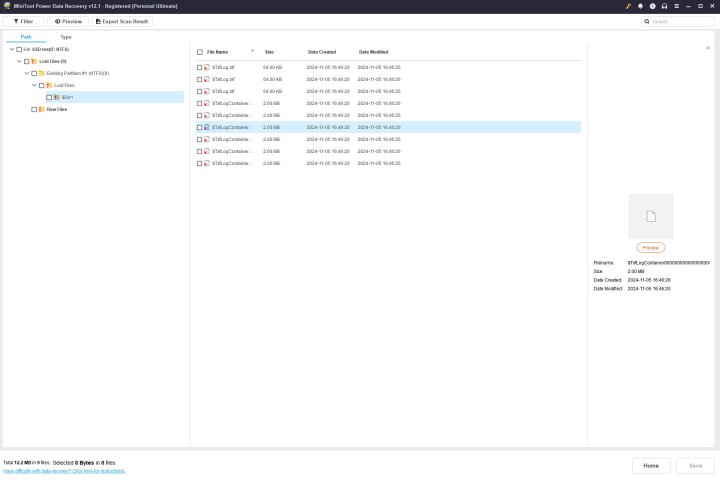The width and height of the screenshot is (720, 480).
Task: Click the sort arrow on File Name column
Action: click(x=253, y=51)
